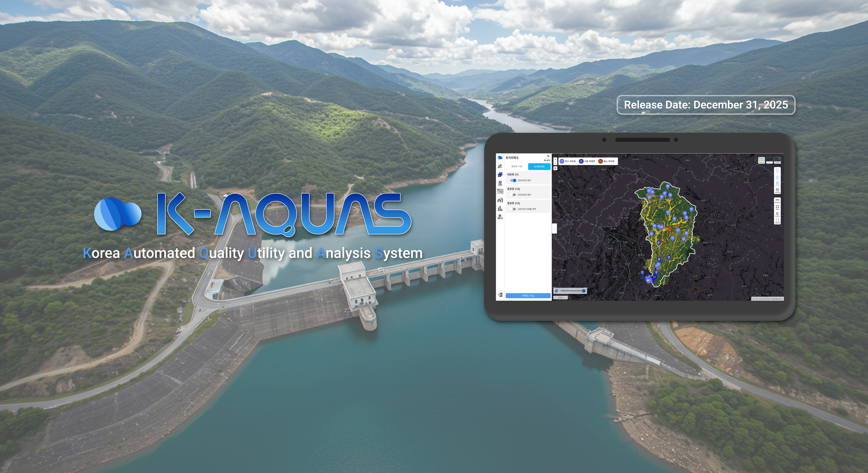Zoom in the map with plus button
The width and height of the screenshot is (868, 473).
[555, 159]
